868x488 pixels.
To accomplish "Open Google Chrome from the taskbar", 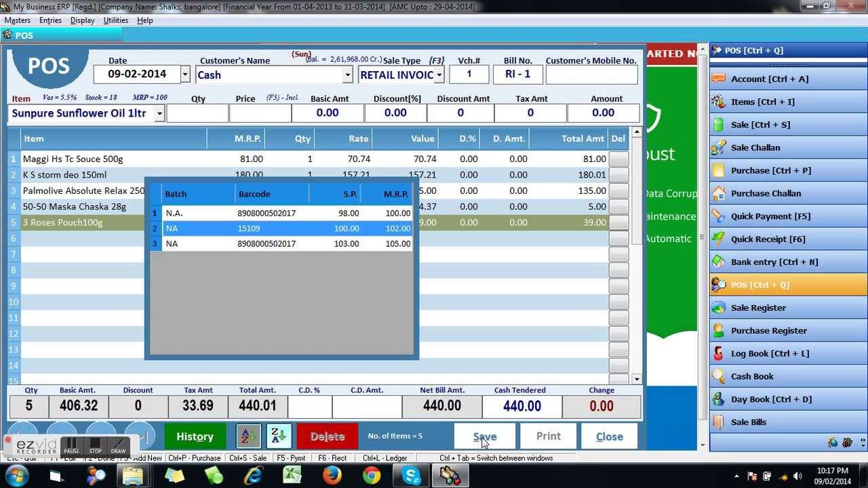I will [x=372, y=476].
